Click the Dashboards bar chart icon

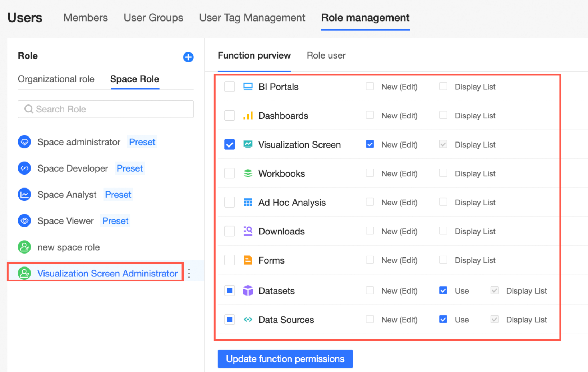(x=248, y=116)
